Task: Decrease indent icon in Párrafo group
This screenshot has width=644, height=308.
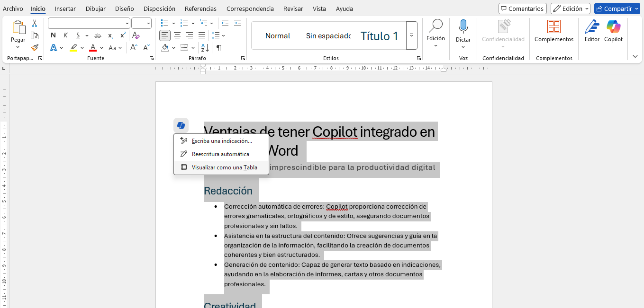Action: (225, 23)
